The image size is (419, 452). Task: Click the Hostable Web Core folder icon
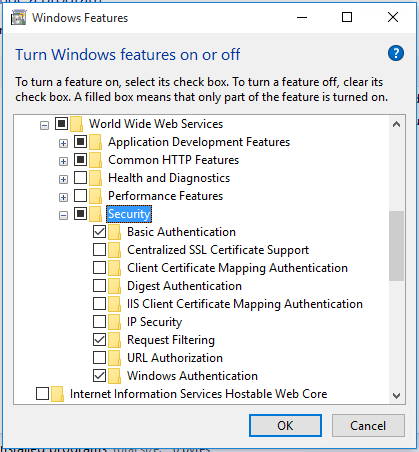[x=57, y=394]
